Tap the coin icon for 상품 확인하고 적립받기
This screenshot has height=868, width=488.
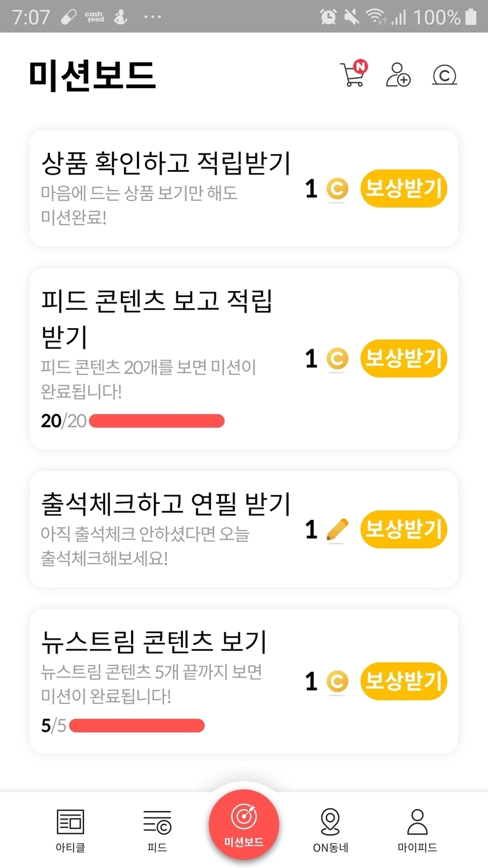tap(337, 189)
